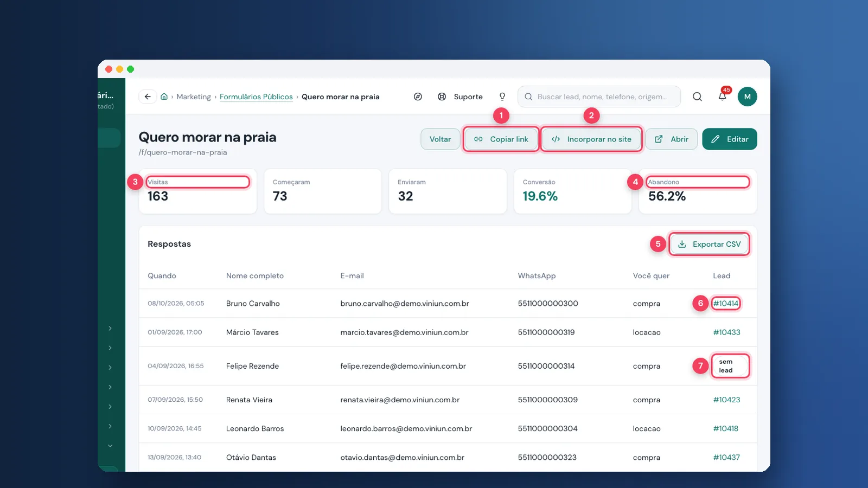Open lead #10433 link for Márcio Tavares

tap(726, 332)
